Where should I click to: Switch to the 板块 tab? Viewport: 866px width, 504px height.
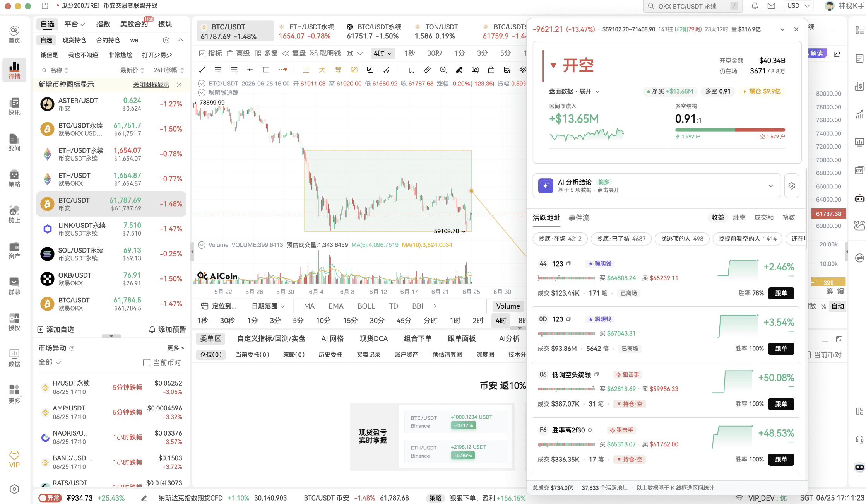[x=165, y=24]
